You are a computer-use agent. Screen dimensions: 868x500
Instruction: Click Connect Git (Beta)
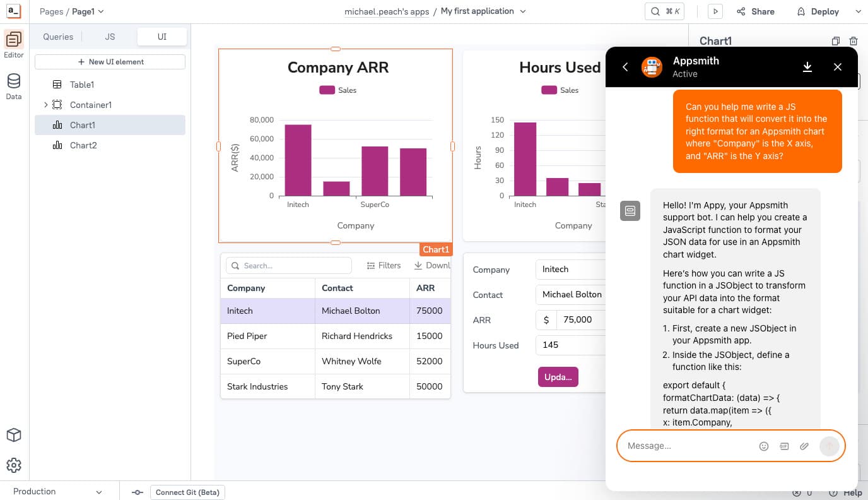(x=187, y=492)
